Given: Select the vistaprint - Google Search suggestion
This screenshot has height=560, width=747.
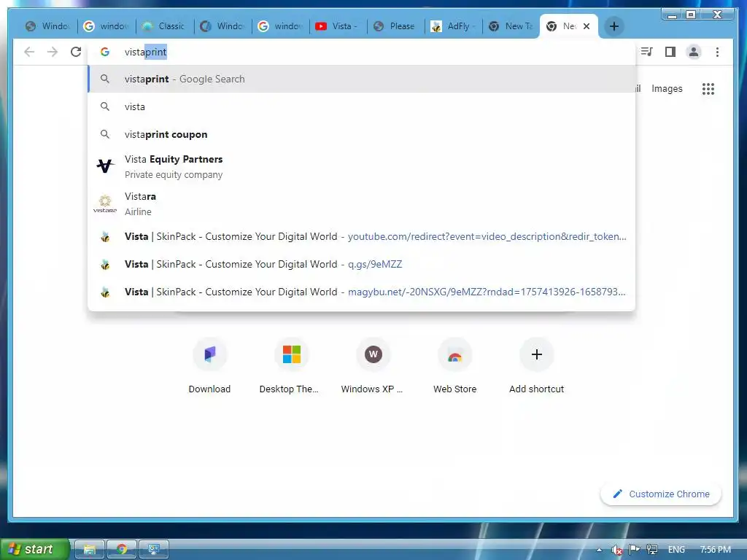Looking at the screenshot, I should coord(362,79).
